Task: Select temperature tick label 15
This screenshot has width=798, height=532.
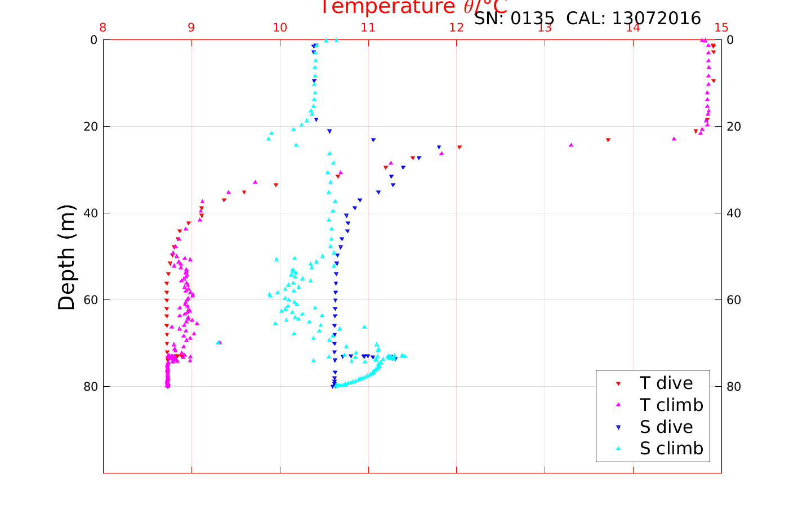Action: [x=721, y=28]
